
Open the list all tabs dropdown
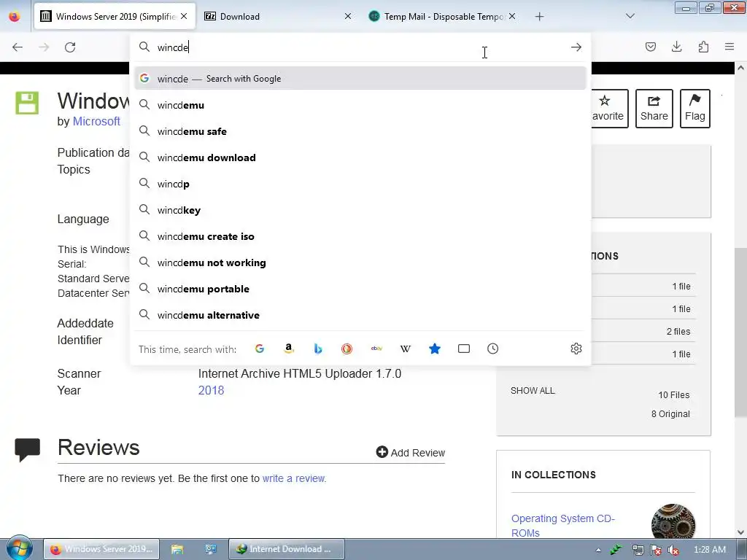tap(630, 16)
